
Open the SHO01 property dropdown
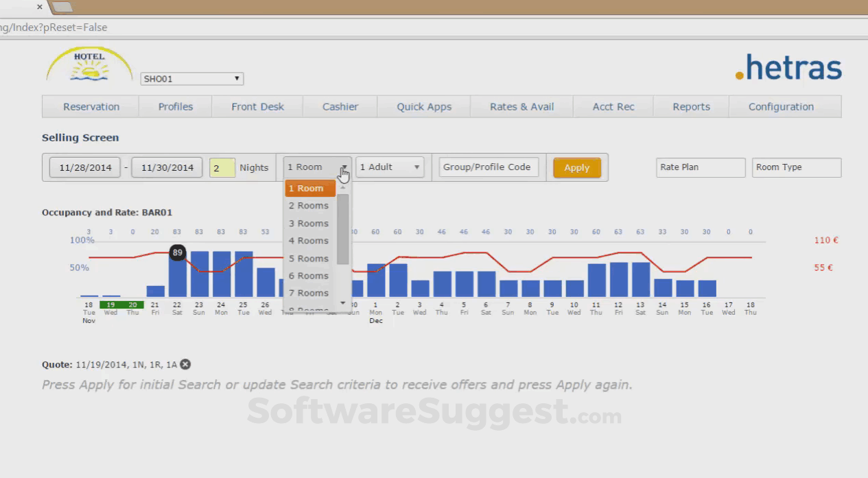pos(191,79)
